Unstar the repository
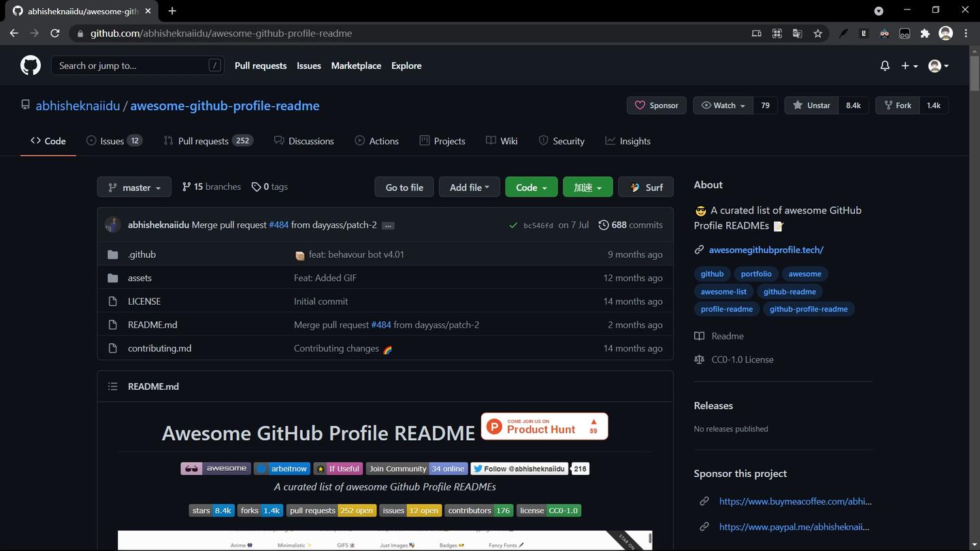Screen dimensions: 980x551 coord(811,105)
